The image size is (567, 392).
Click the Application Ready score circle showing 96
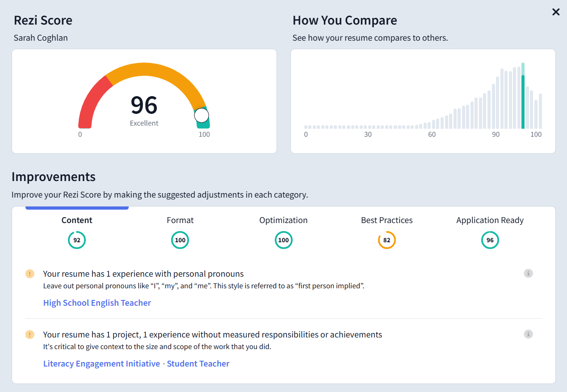[x=490, y=240]
